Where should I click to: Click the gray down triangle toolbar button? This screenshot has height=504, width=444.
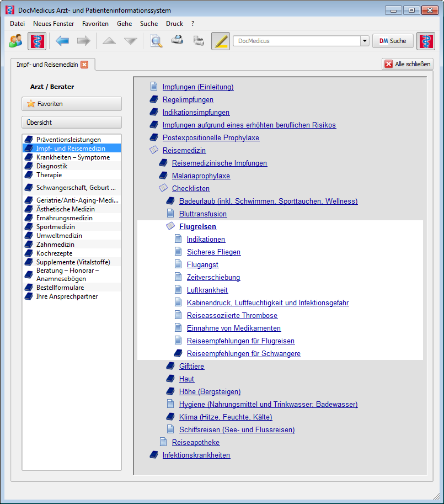[131, 41]
